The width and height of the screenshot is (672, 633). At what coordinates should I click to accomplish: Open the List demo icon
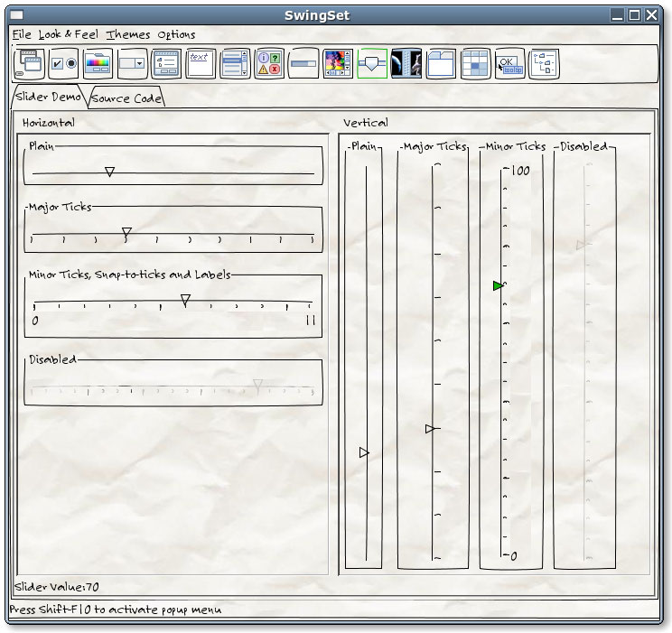tap(235, 63)
